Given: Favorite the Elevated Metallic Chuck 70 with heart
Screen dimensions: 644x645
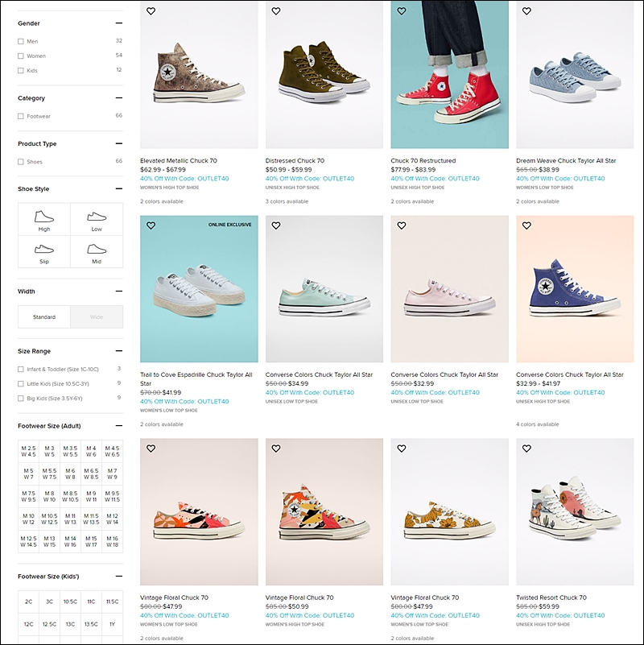Looking at the screenshot, I should click(151, 11).
